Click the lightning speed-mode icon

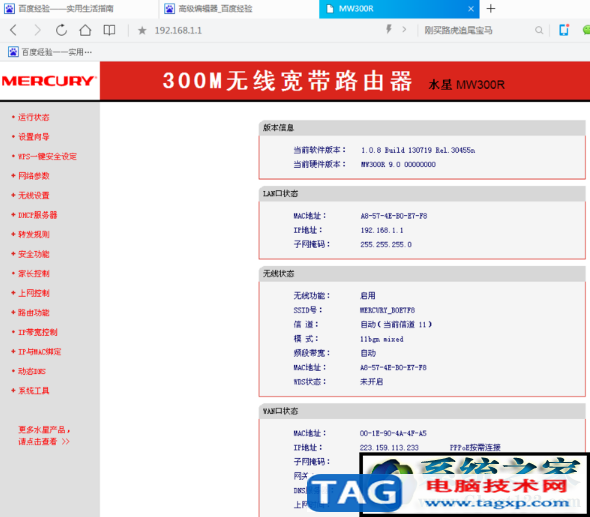tap(389, 29)
